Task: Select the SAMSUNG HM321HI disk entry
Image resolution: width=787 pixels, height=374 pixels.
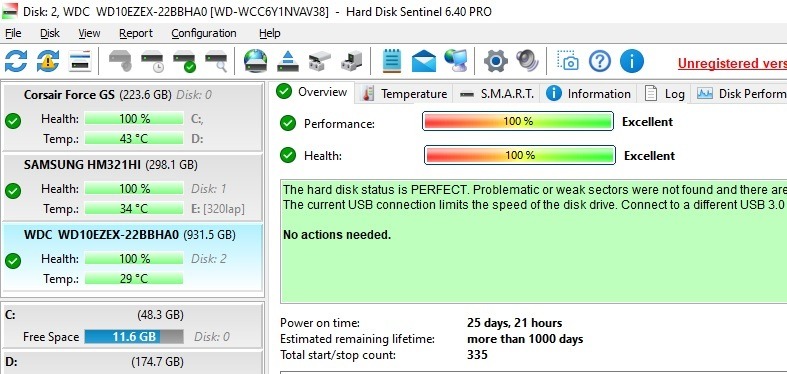Action: pyautogui.click(x=133, y=187)
